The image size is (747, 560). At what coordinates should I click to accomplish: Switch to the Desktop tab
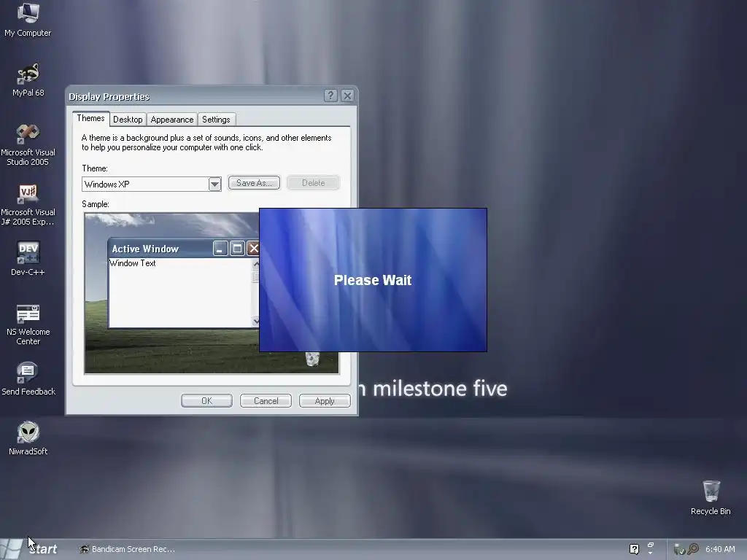tap(128, 120)
